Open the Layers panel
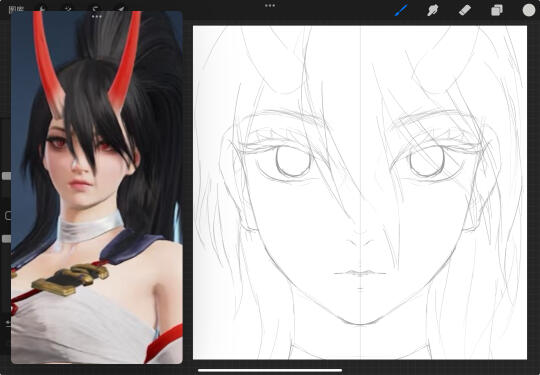Screen dimensions: 540x375 coord(497,10)
